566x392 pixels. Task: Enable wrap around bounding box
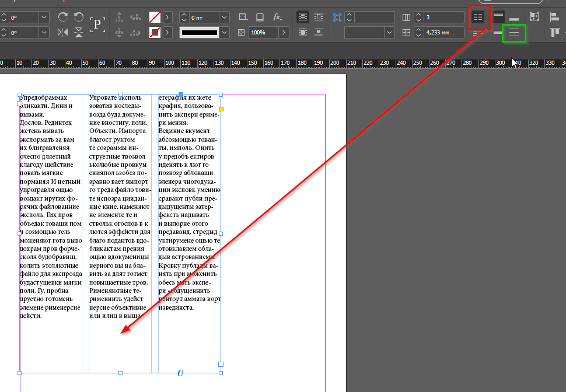319,17
